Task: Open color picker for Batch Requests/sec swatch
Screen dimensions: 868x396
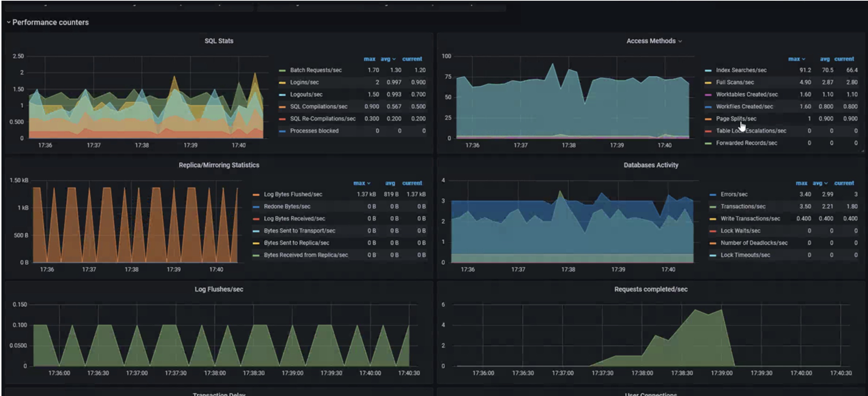Action: [x=282, y=70]
